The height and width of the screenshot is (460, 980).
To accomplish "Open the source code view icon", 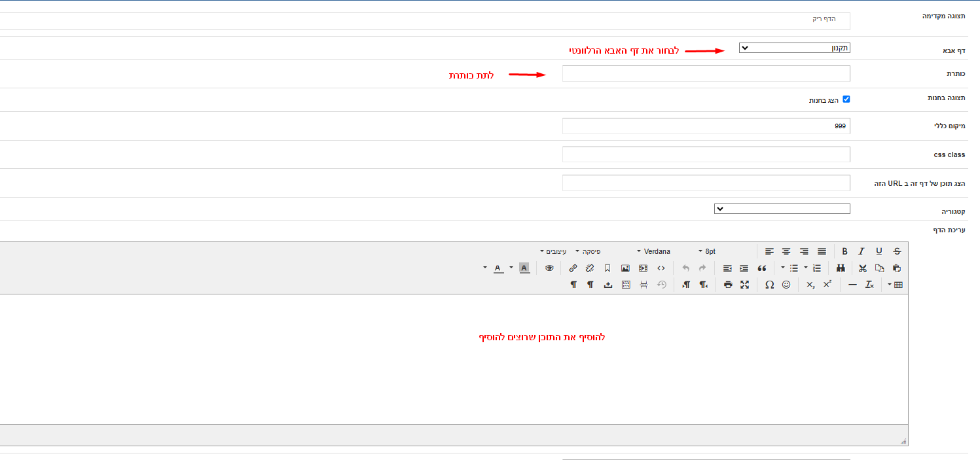I will (661, 268).
